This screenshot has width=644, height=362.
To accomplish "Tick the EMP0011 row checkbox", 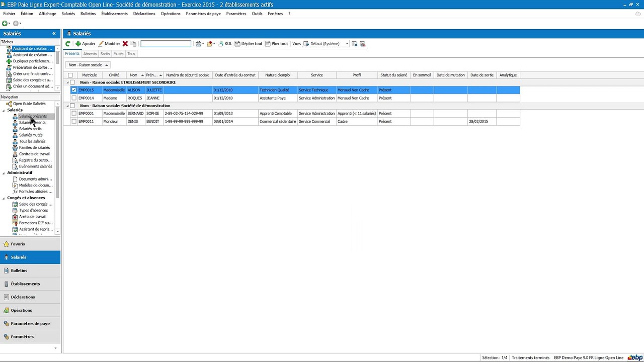I will (x=74, y=121).
